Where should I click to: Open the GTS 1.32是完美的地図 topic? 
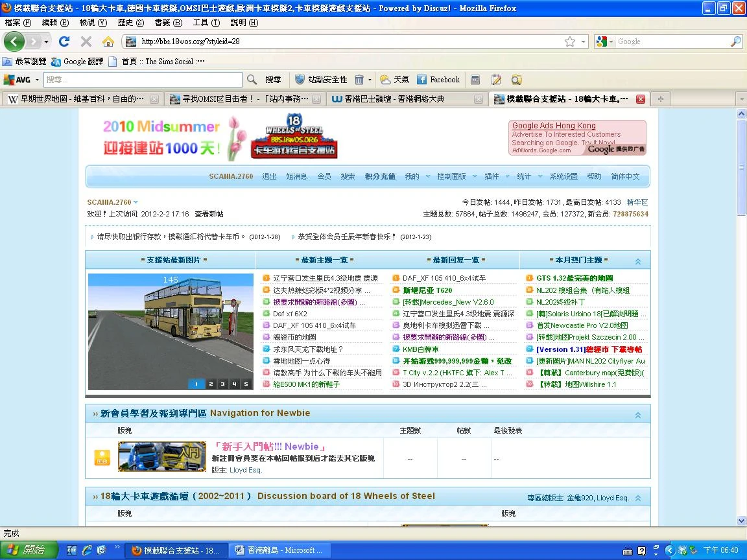pos(575,278)
